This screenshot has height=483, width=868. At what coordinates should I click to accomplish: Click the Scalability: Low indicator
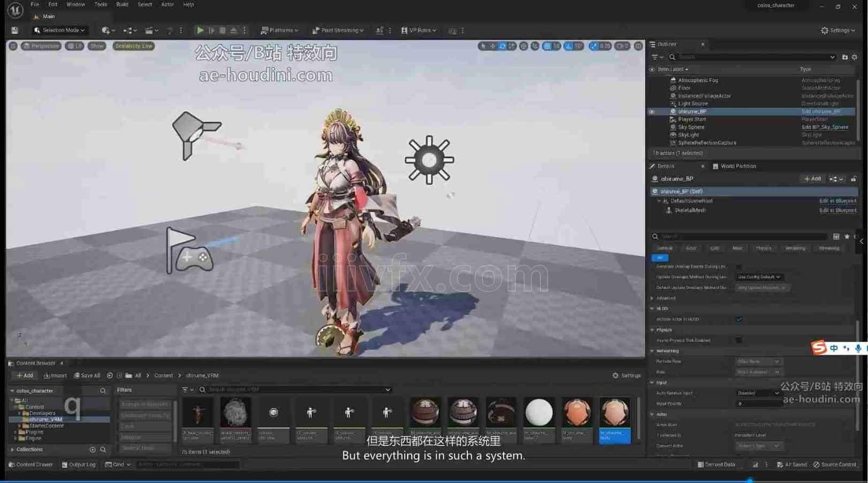[133, 46]
